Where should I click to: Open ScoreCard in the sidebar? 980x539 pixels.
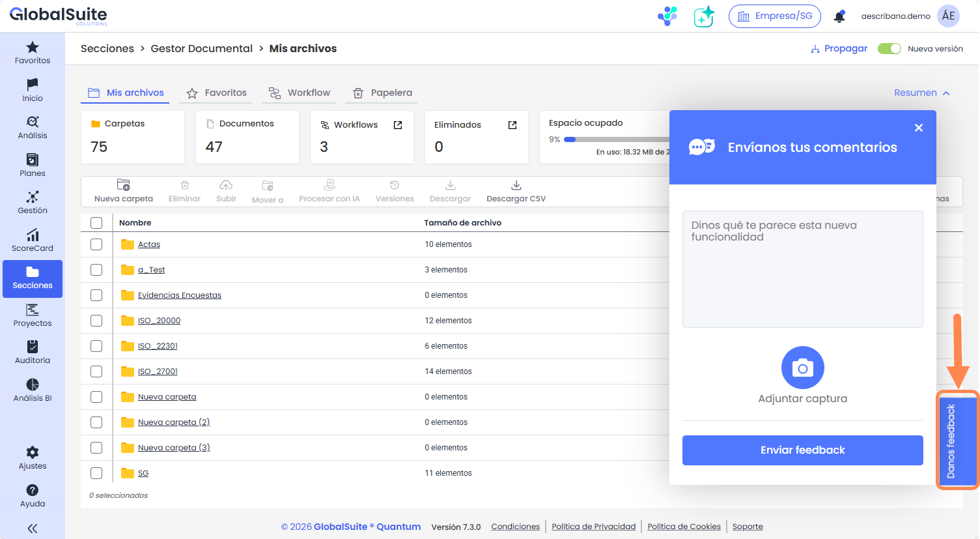[x=33, y=240]
